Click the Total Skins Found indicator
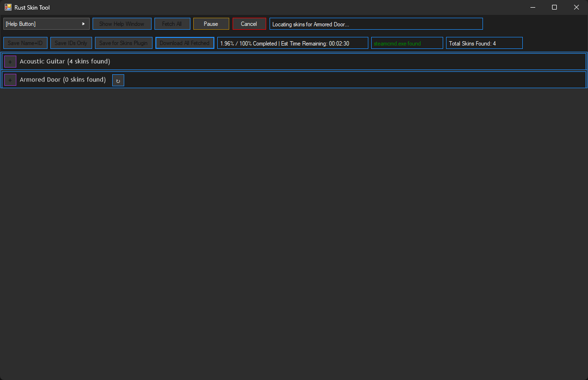The height and width of the screenshot is (380, 588). click(x=484, y=43)
